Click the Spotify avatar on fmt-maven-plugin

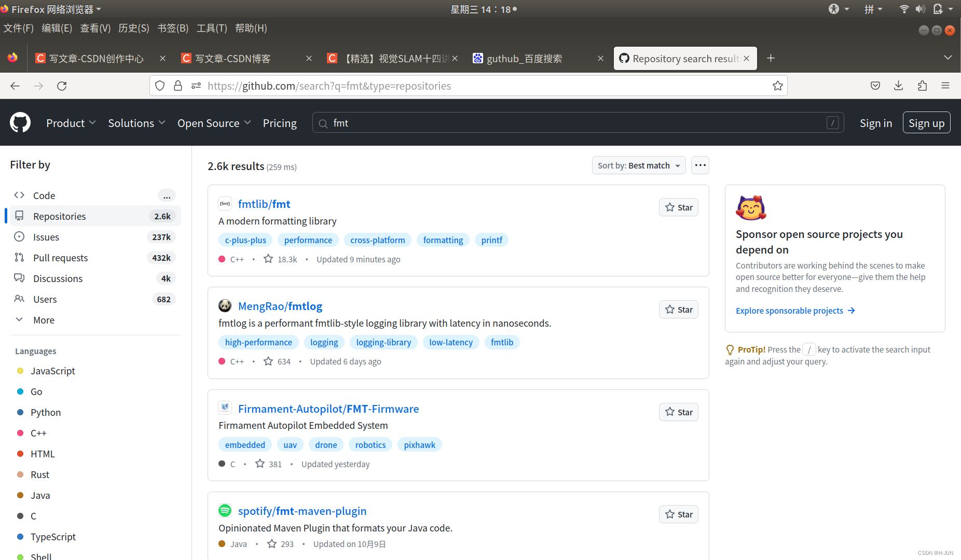[225, 510]
